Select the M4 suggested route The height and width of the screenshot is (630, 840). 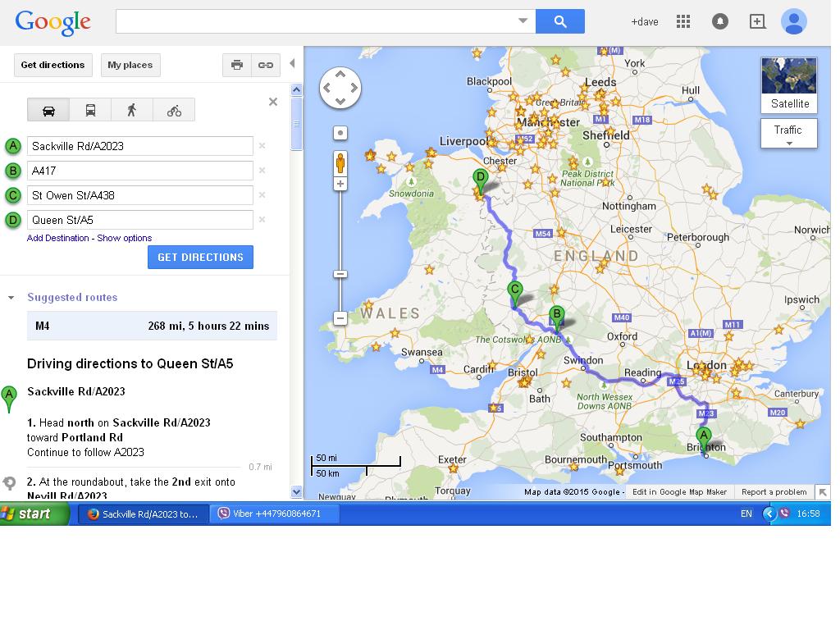point(152,326)
